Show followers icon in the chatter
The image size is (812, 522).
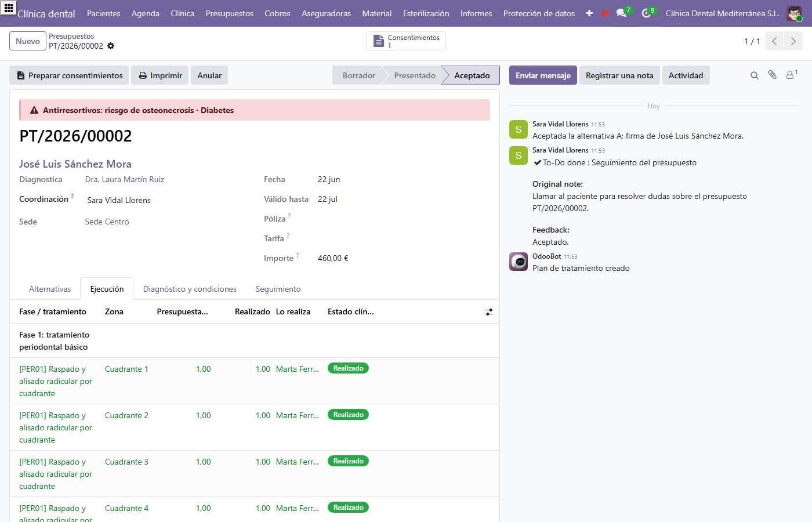pos(791,75)
